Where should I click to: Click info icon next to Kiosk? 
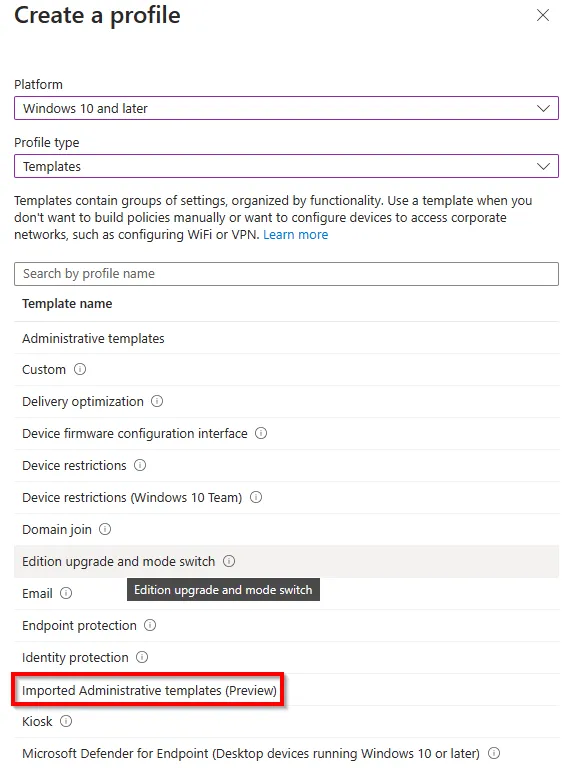click(x=66, y=721)
